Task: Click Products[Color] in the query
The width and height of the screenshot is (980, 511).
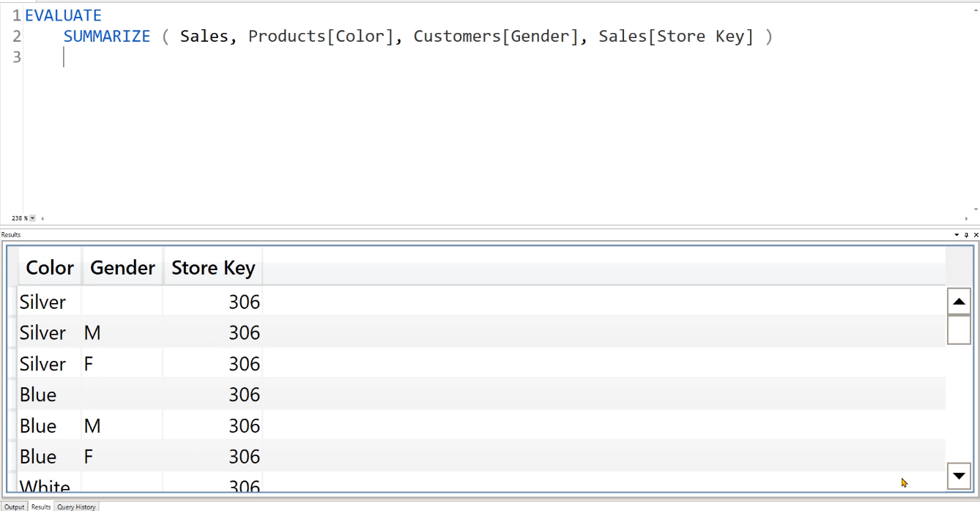Action: tap(321, 36)
